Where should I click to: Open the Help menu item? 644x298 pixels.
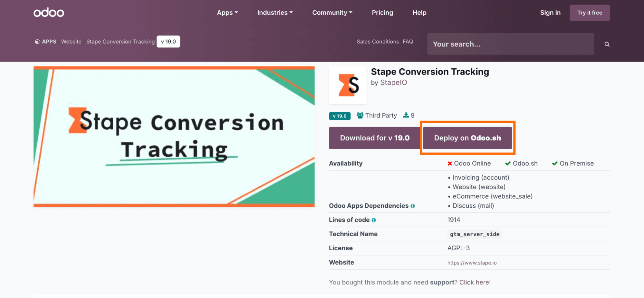pos(419,13)
